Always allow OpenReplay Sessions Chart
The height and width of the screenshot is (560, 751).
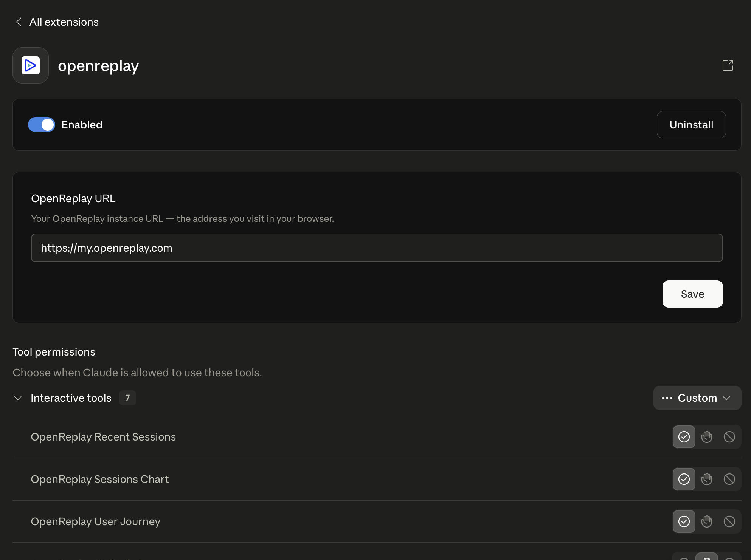point(684,479)
